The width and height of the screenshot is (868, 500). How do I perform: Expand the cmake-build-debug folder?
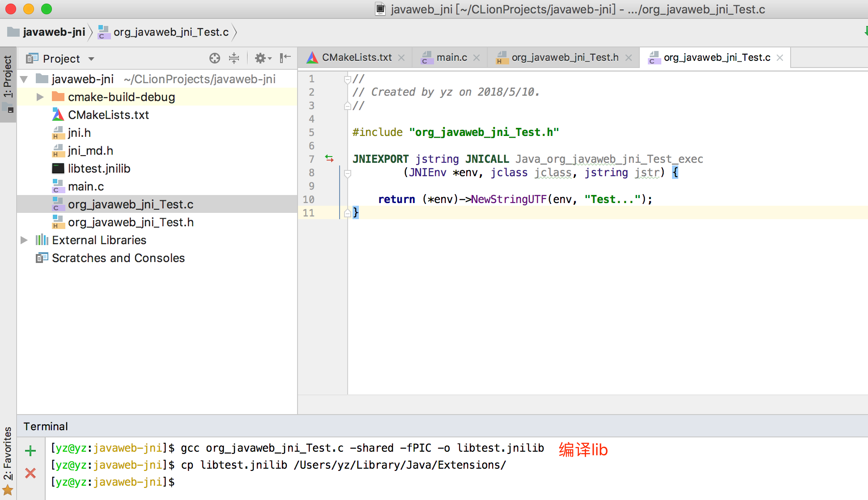pyautogui.click(x=40, y=97)
